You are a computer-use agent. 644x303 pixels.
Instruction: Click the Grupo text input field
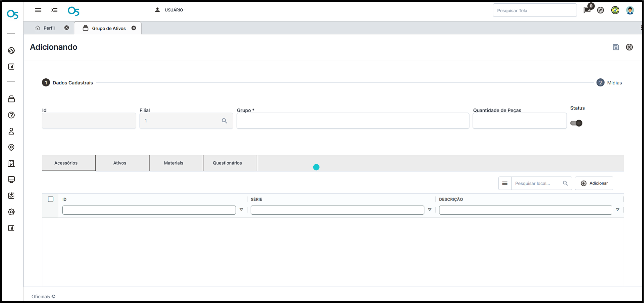(353, 121)
